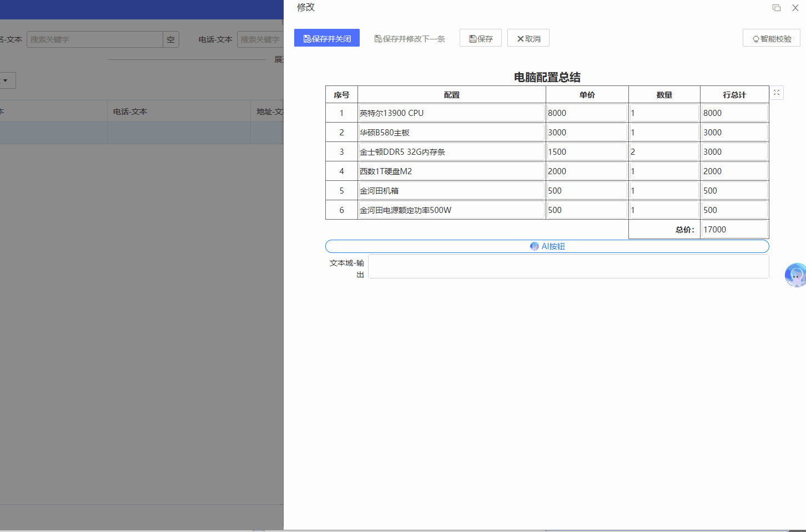Maximize the 修改 dialog window
Image resolution: width=806 pixels, height=532 pixels.
(x=776, y=8)
